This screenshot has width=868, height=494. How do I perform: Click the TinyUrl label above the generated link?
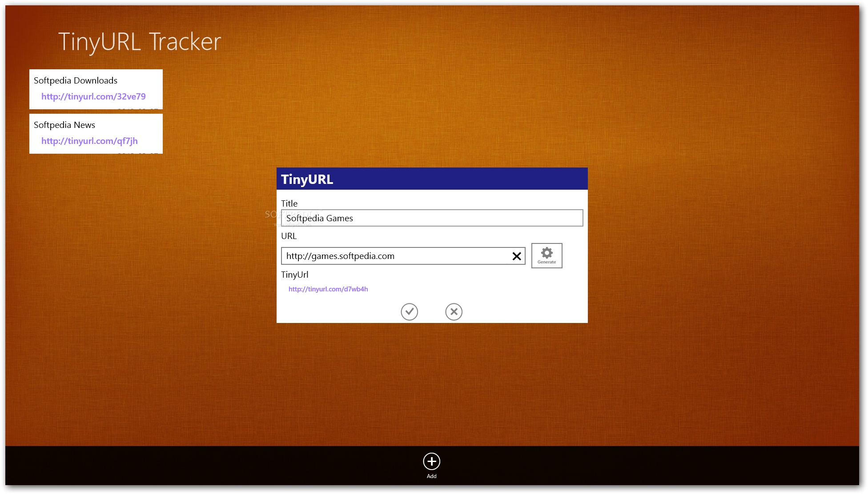294,275
